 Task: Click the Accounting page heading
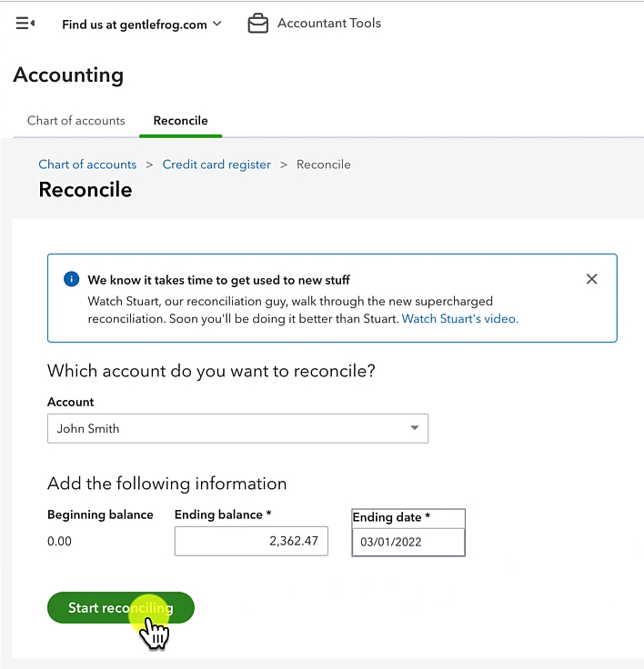(69, 75)
